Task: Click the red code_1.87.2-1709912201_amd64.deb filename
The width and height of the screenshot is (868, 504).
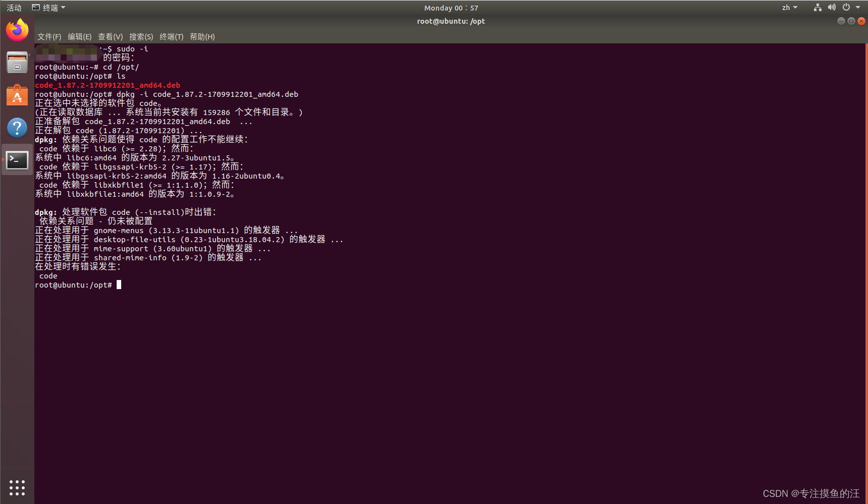Action: (x=108, y=85)
